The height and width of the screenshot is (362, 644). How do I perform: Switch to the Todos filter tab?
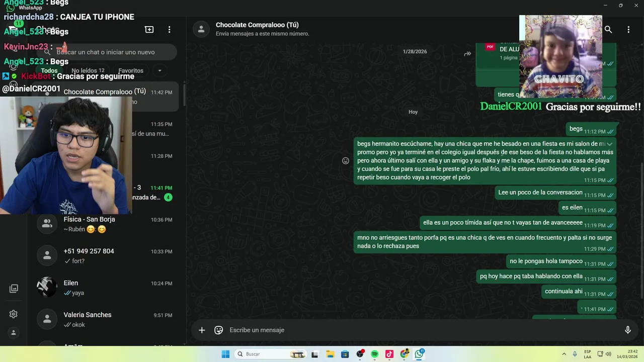[49, 70]
